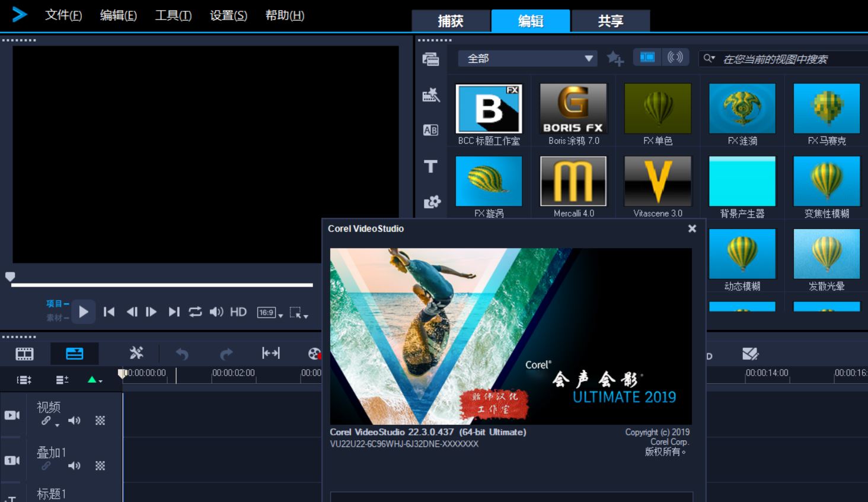Open the transitions library sidebar icon

(431, 95)
